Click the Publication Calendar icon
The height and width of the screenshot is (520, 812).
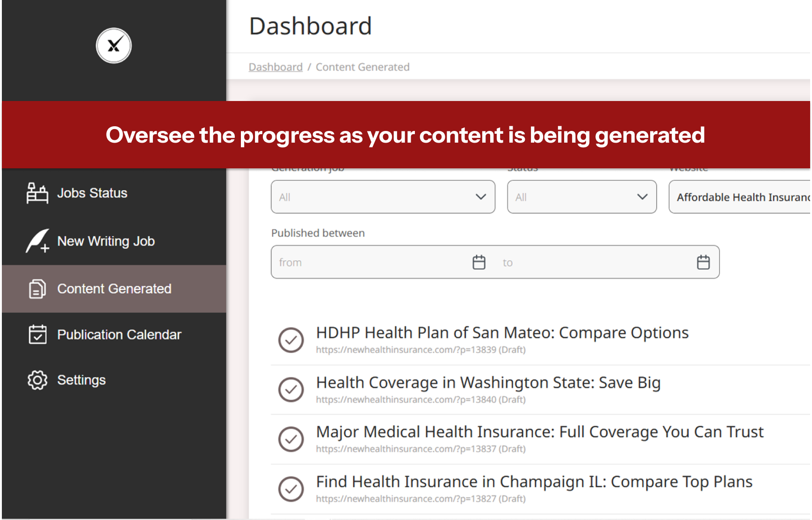[37, 335]
